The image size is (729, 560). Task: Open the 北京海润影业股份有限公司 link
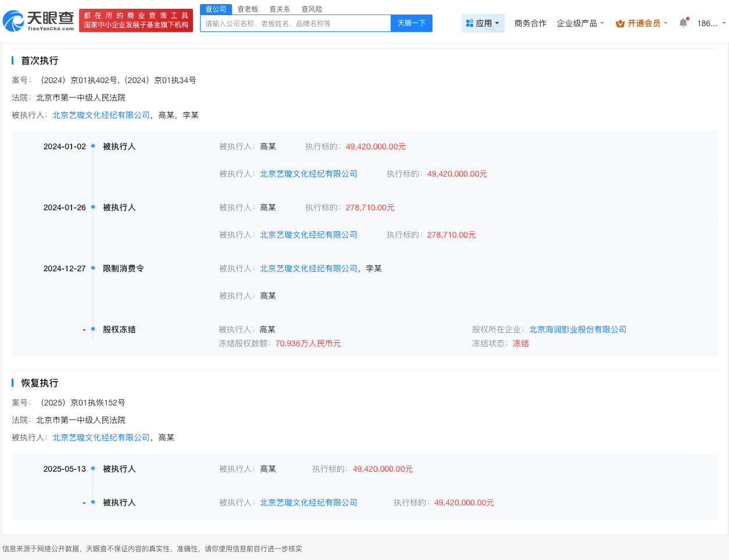pyautogui.click(x=577, y=329)
